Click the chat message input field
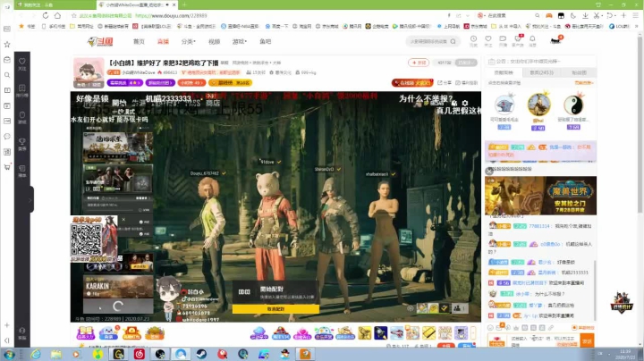644x361 pixels. click(544, 341)
